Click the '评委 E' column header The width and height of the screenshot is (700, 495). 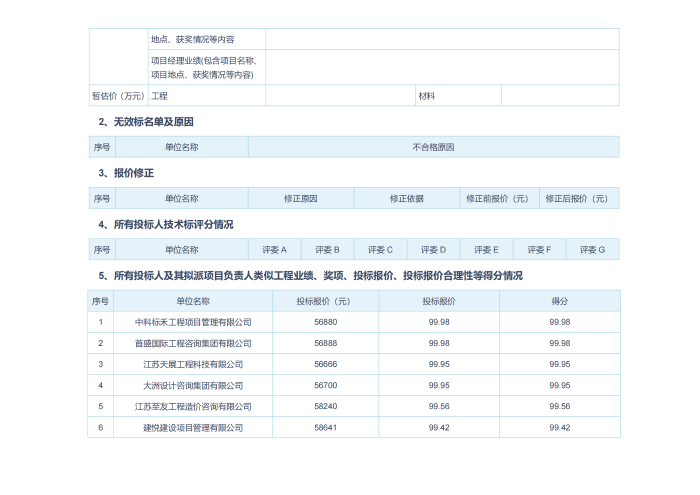coord(487,250)
